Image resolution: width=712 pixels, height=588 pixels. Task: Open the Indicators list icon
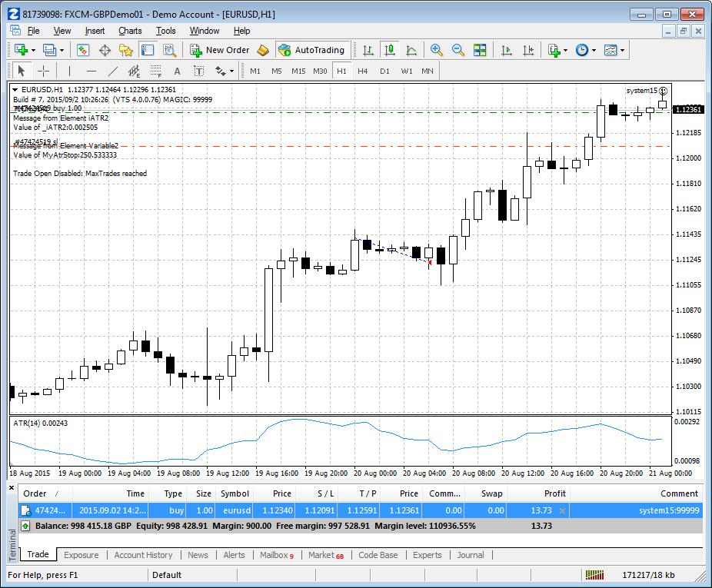point(554,50)
